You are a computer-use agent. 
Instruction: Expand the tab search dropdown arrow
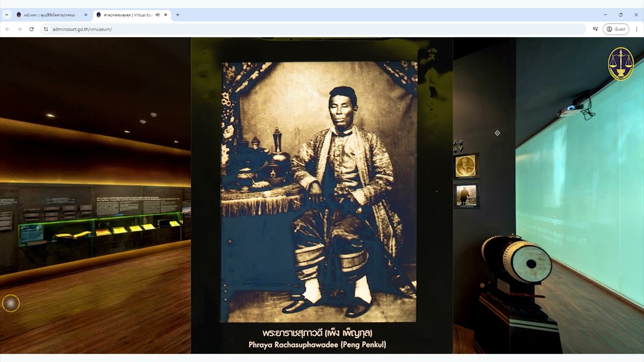[7, 15]
